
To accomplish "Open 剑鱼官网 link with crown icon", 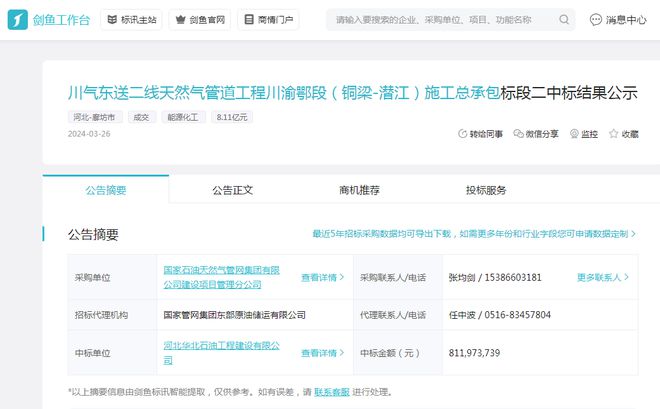I will point(200,20).
